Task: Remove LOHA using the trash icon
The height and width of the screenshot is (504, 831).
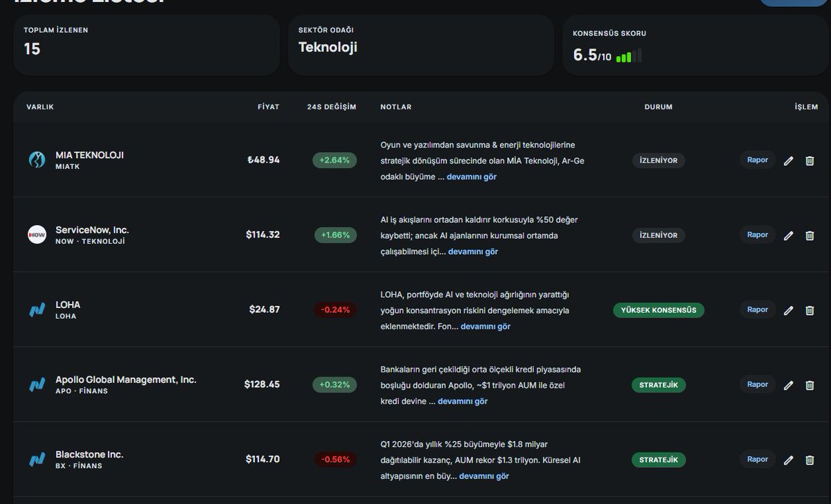Action: (810, 310)
